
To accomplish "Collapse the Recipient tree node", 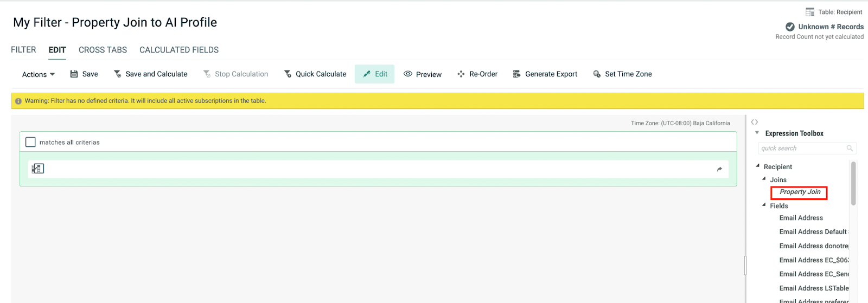I will click(x=758, y=166).
